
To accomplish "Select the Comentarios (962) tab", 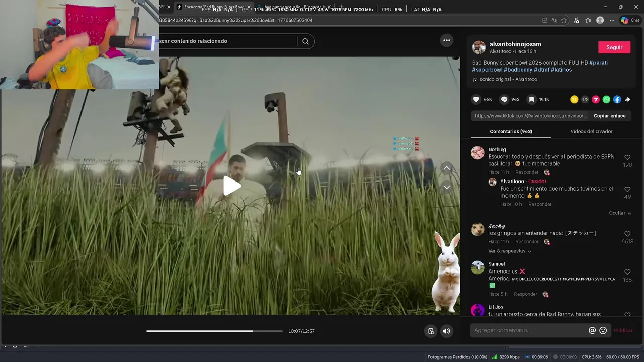I will tap(511, 131).
